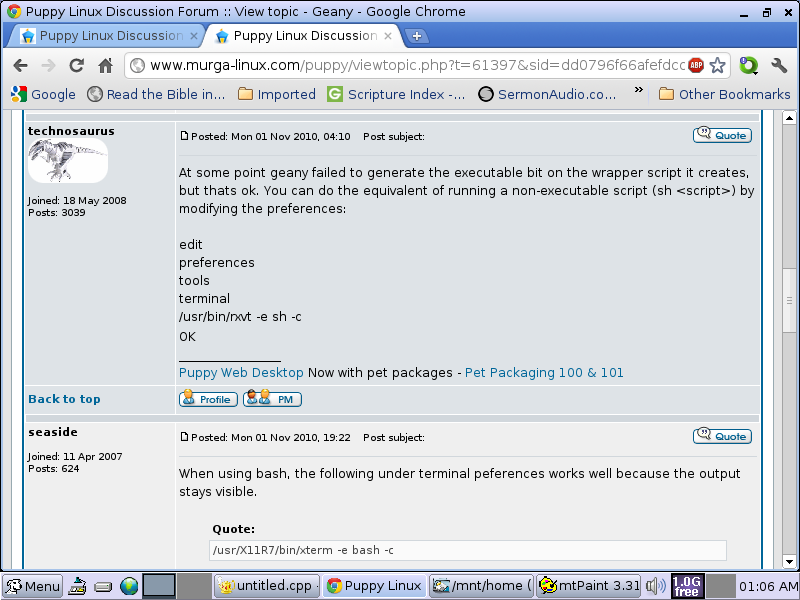Click post icon beside 19:22 posted date

tap(184, 437)
